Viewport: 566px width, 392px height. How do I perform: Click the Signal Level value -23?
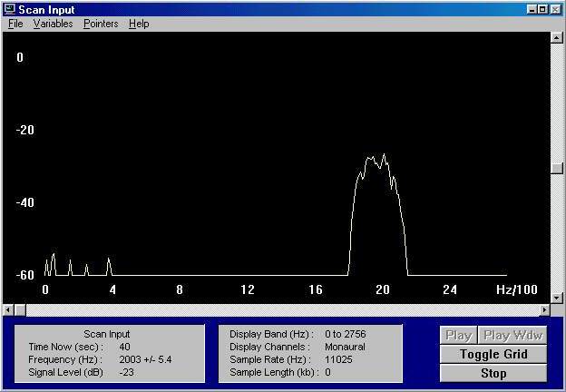[126, 372]
